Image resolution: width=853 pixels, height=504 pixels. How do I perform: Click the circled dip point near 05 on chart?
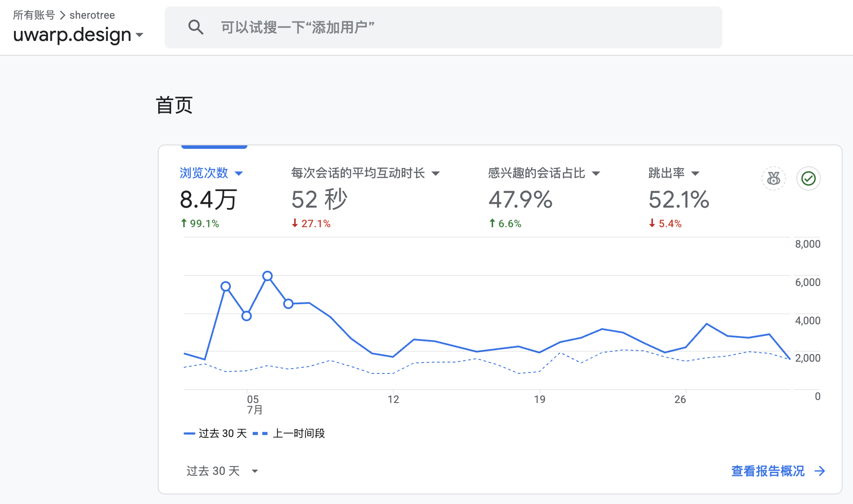click(247, 316)
